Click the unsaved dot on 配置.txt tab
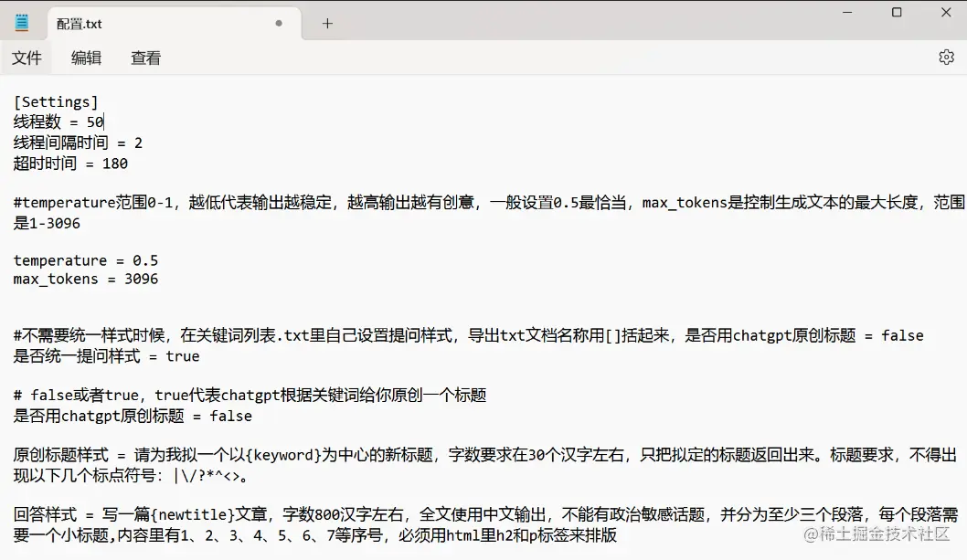967x560 pixels. pos(279,24)
